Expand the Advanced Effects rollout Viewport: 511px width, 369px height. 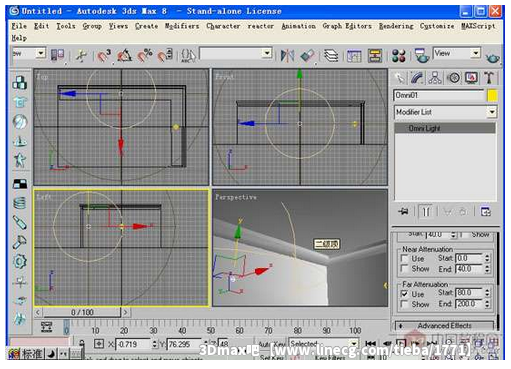444,326
